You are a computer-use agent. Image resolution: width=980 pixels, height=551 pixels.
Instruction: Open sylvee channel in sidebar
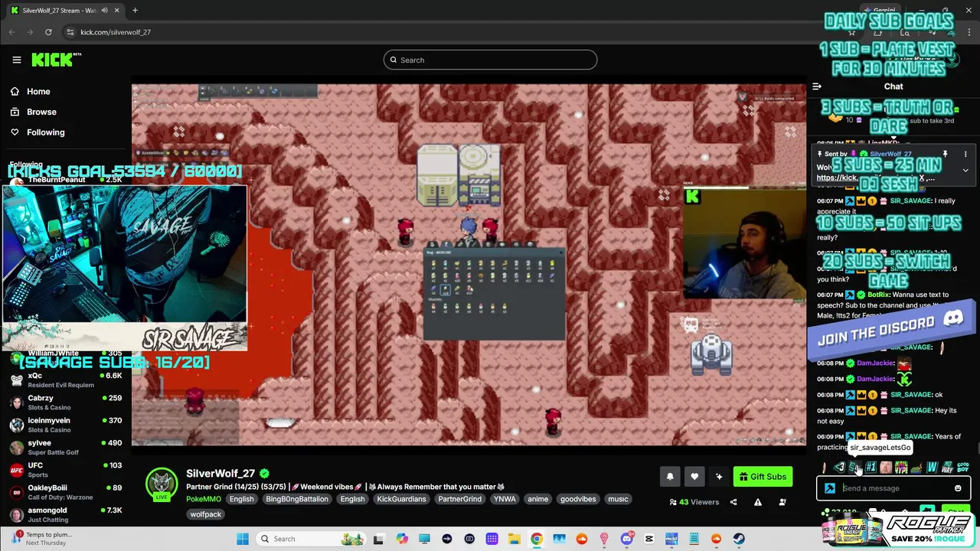pos(65,447)
